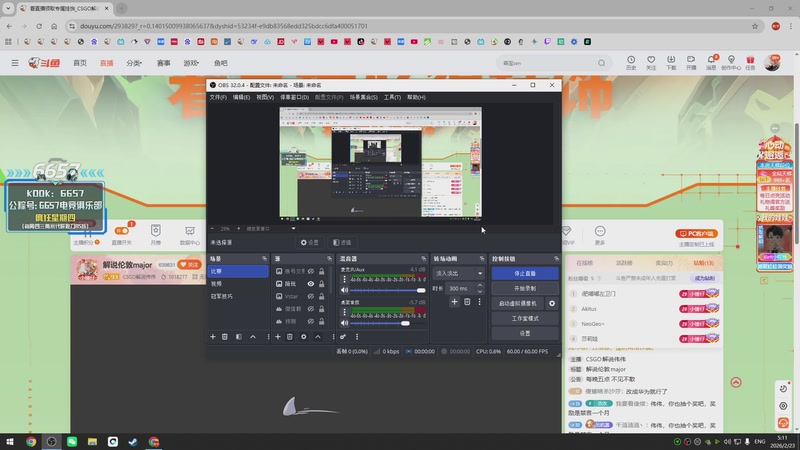The image size is (800, 450).
Task: Add a new scene with the plus icon
Action: point(213,337)
